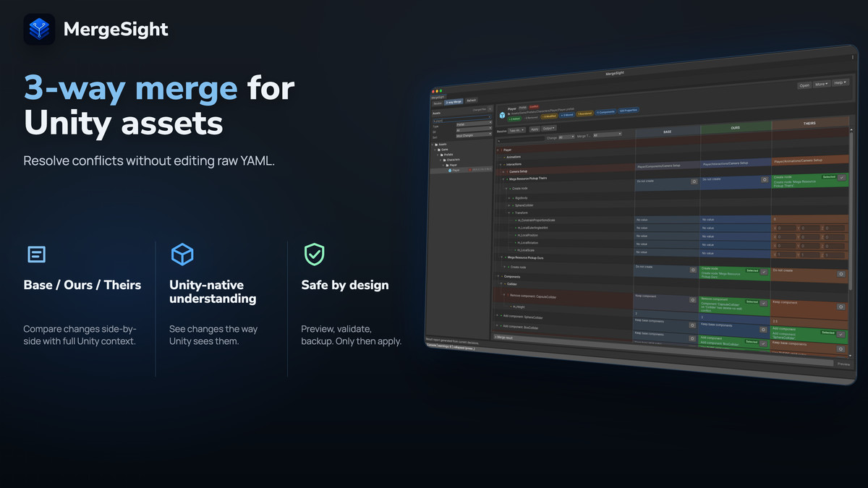Screen dimensions: 868x488
Task: Open the Merge type filter dropdown
Action: (608, 134)
